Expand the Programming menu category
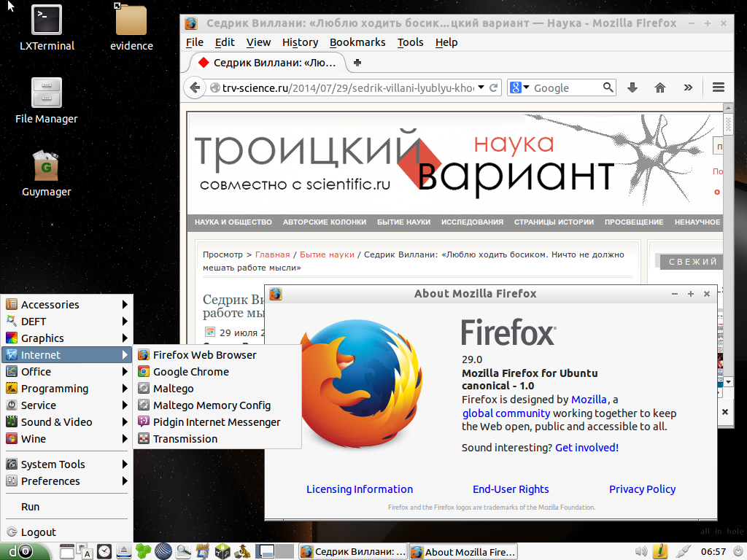747x560 pixels. pyautogui.click(x=66, y=389)
